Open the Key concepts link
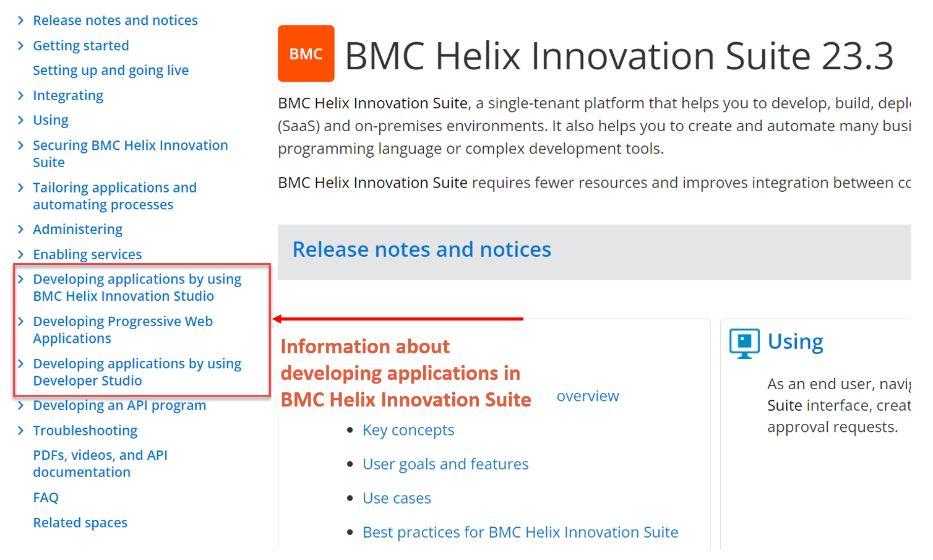 [x=408, y=430]
